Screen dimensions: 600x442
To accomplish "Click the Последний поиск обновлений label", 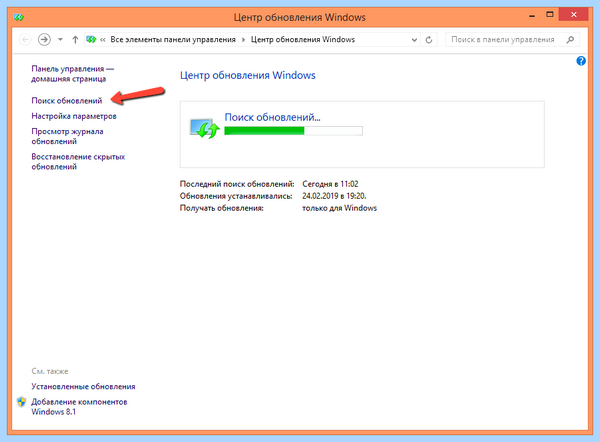I will (237, 184).
